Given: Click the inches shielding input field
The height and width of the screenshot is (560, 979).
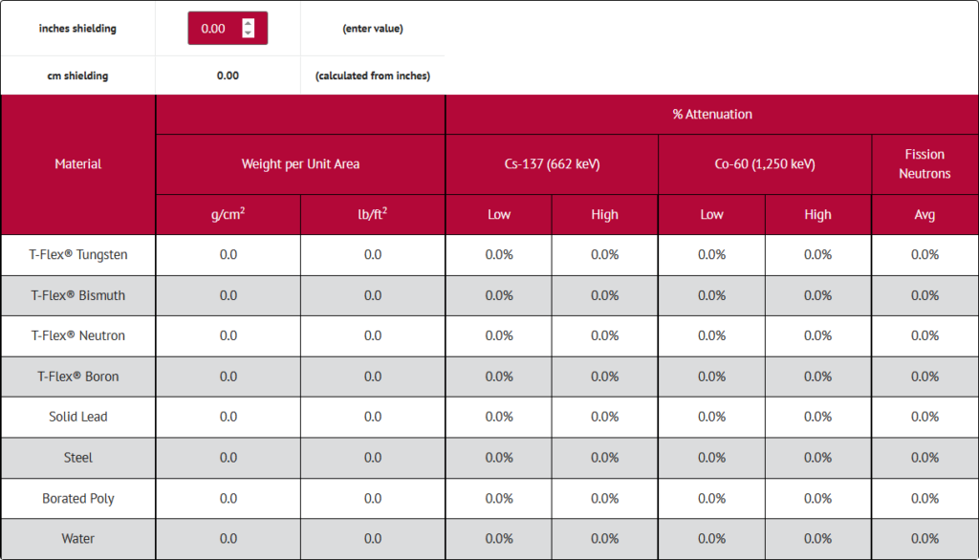Looking at the screenshot, I should 216,29.
